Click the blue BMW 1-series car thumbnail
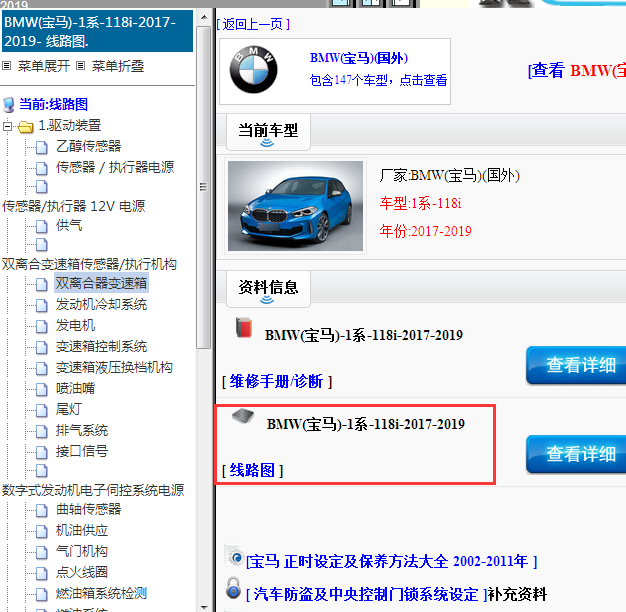Image resolution: width=626 pixels, height=612 pixels. click(295, 206)
